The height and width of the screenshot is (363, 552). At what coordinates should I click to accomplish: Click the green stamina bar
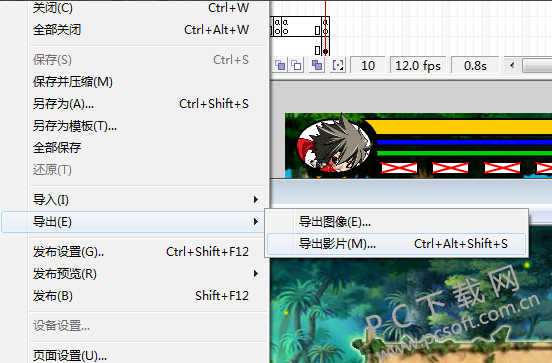point(464,153)
